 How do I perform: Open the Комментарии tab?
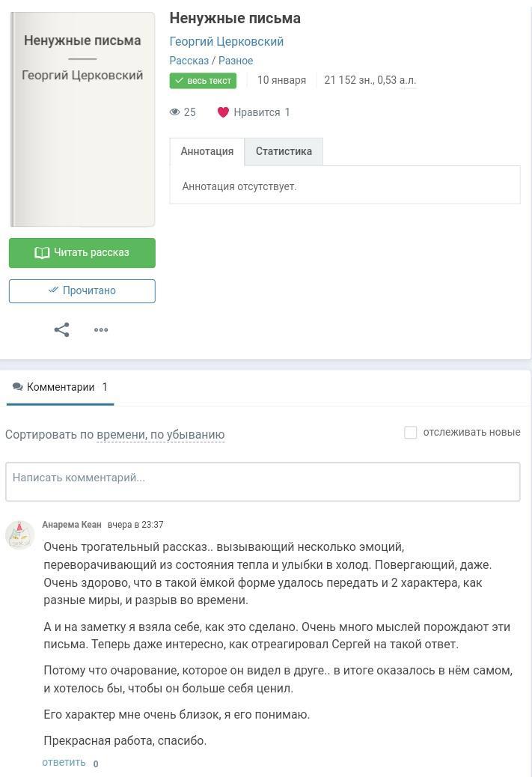click(61, 387)
